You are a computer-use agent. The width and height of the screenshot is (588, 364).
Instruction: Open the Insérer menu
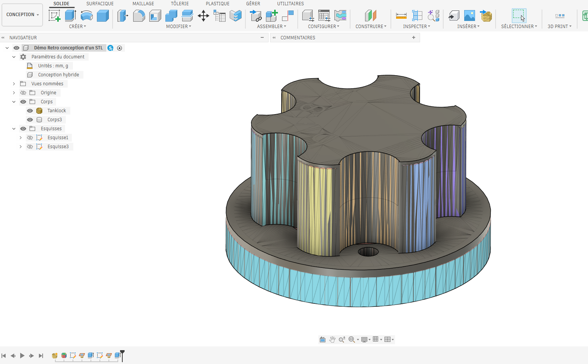(x=468, y=27)
